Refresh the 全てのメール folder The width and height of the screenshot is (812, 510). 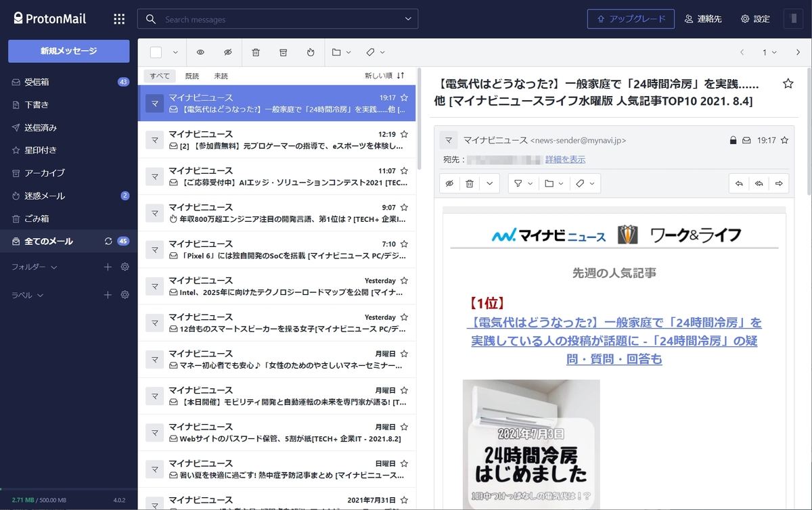click(108, 241)
